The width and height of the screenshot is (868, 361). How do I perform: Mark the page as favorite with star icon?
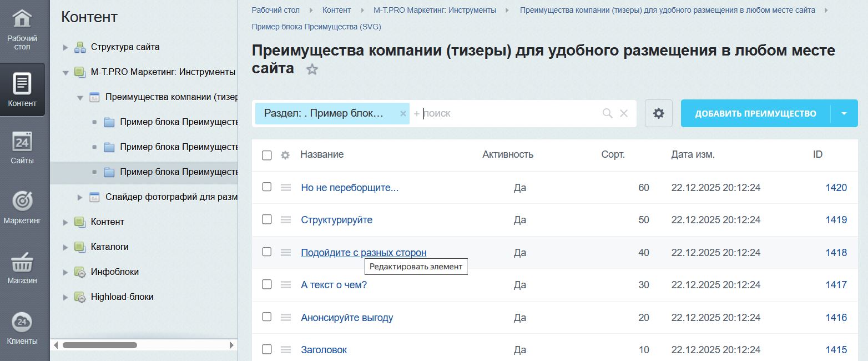pos(312,69)
